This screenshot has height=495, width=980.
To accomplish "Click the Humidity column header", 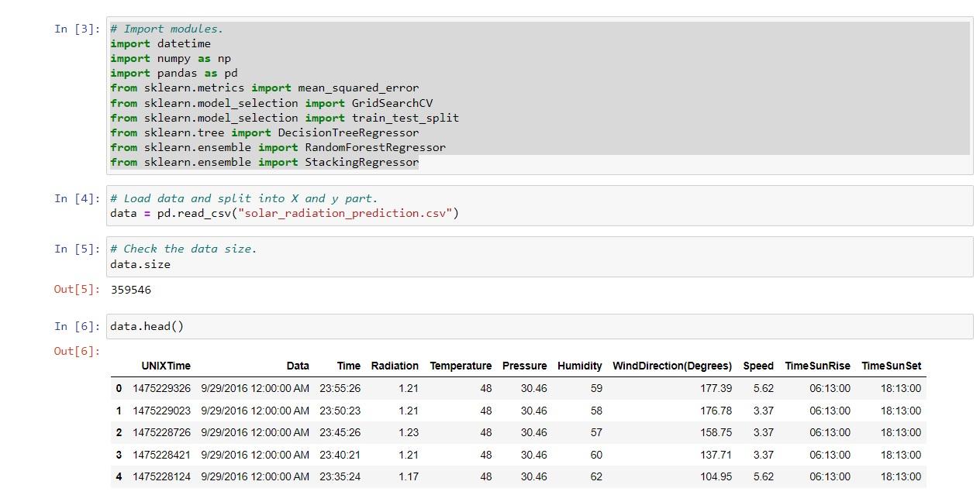I will pos(580,366).
